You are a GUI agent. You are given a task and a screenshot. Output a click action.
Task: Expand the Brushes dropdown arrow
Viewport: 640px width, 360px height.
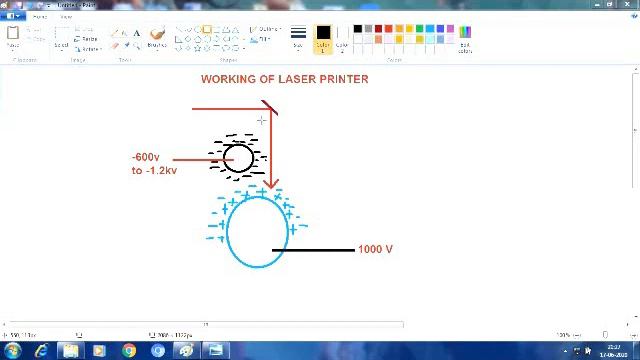[x=158, y=50]
